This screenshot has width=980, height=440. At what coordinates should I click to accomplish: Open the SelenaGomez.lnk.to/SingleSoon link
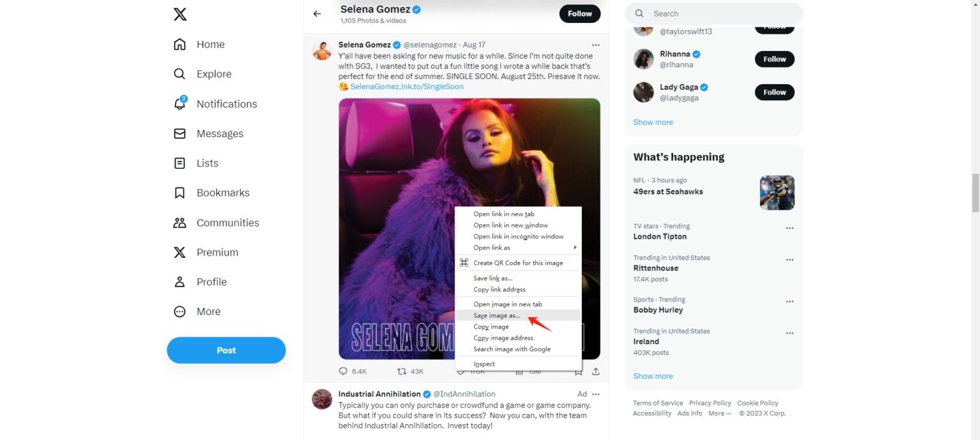(406, 86)
